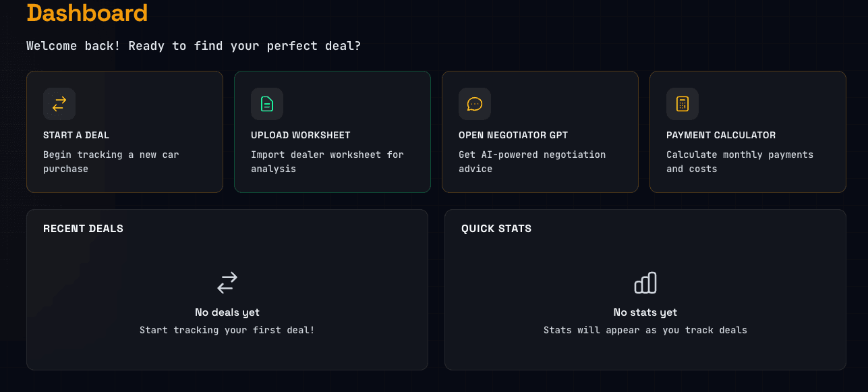
Task: Click the bar chart icon in Quick Stats
Action: click(645, 283)
